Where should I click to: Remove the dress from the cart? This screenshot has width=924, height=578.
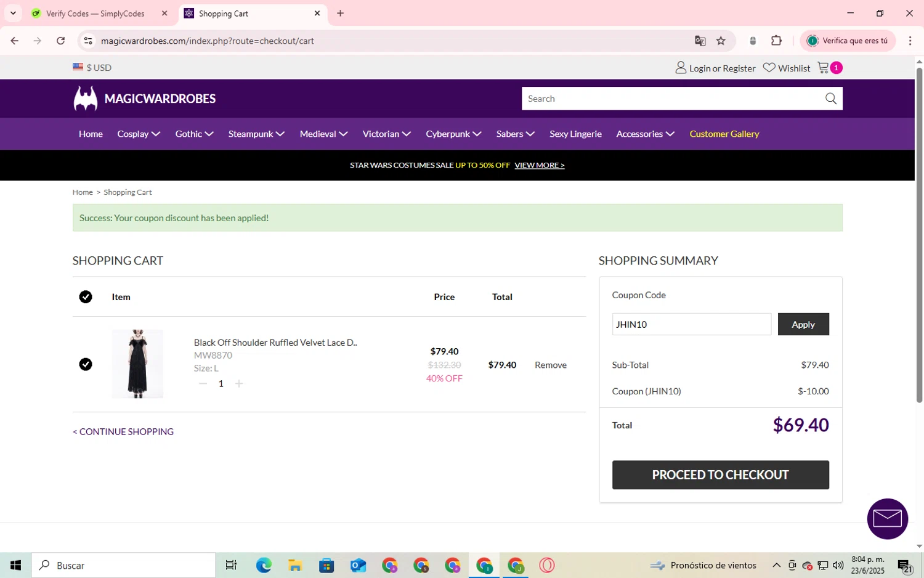tap(550, 365)
